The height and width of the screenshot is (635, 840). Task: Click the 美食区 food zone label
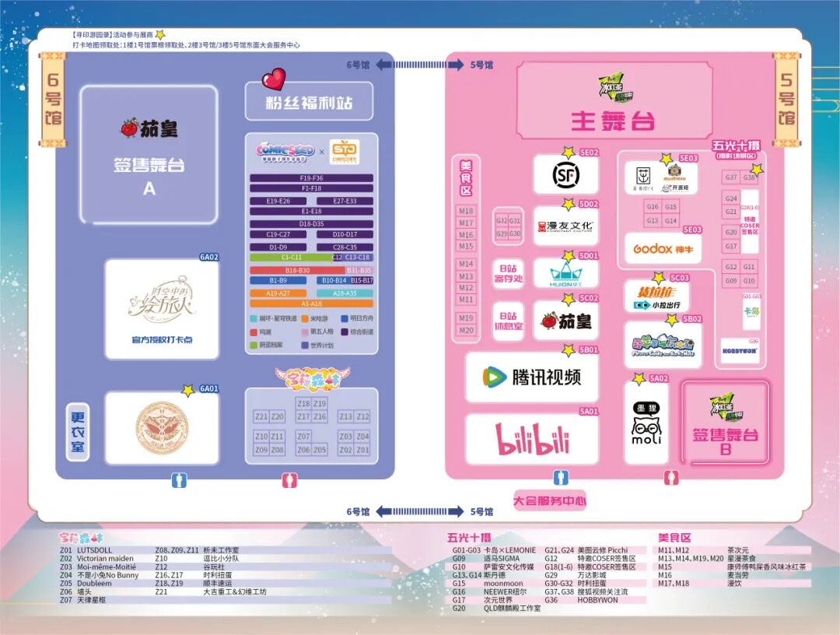coord(466,178)
